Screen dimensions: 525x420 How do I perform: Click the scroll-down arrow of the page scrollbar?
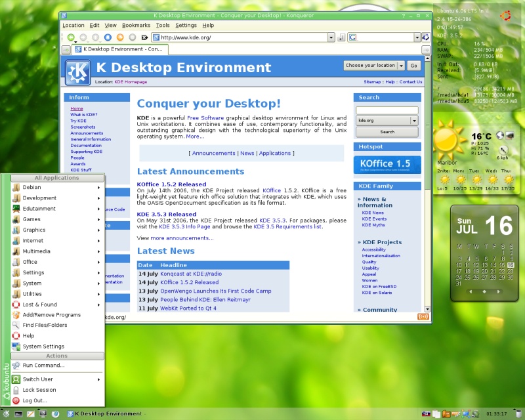point(427,309)
